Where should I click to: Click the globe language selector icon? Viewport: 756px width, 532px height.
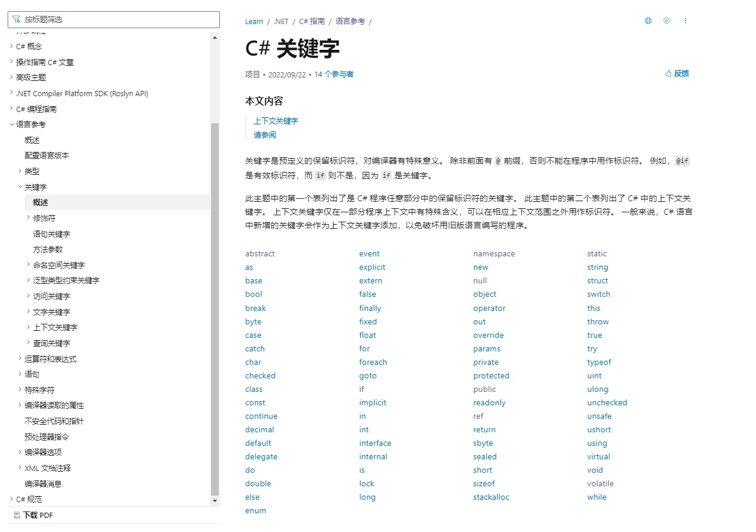647,21
